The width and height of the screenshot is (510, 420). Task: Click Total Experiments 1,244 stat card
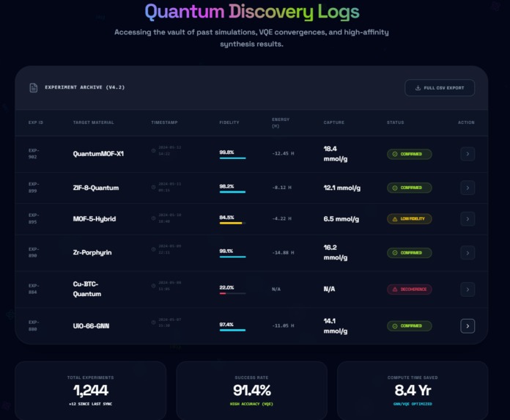tap(90, 391)
